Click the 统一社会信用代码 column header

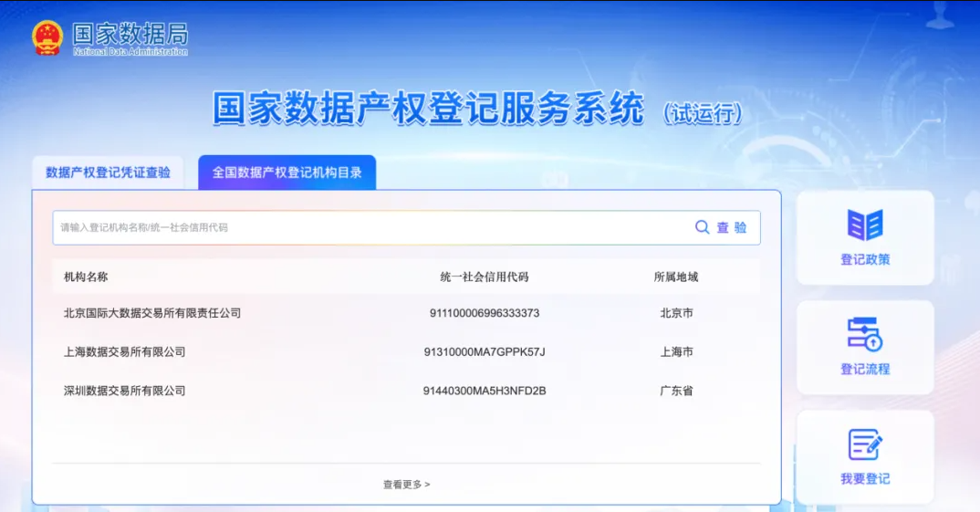click(485, 277)
